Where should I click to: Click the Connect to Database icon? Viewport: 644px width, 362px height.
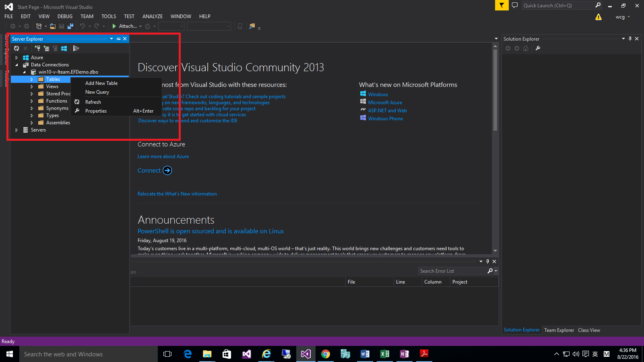click(37, 48)
